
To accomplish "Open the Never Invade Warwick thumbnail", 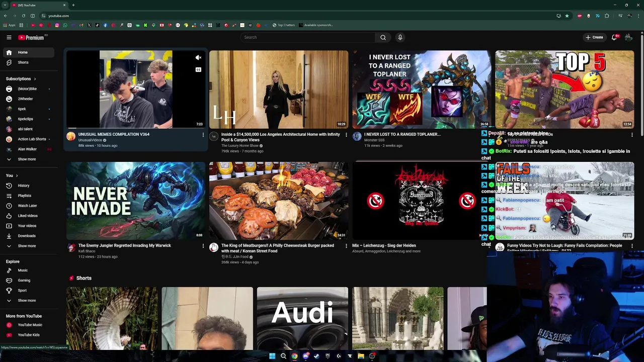I will 136,201.
